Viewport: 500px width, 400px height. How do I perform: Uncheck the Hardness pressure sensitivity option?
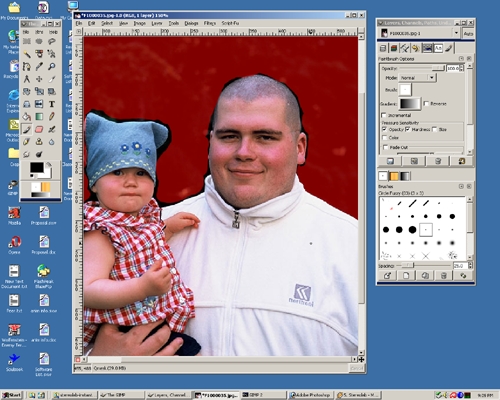(x=408, y=129)
